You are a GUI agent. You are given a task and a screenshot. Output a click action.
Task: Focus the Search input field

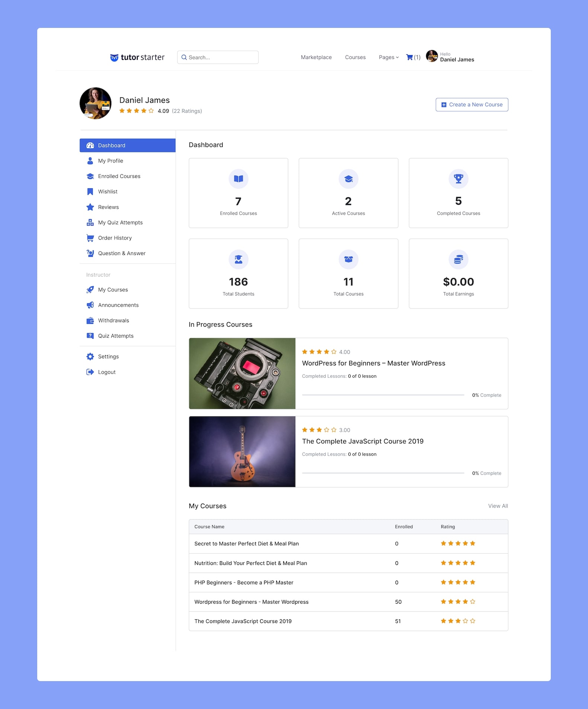(218, 57)
